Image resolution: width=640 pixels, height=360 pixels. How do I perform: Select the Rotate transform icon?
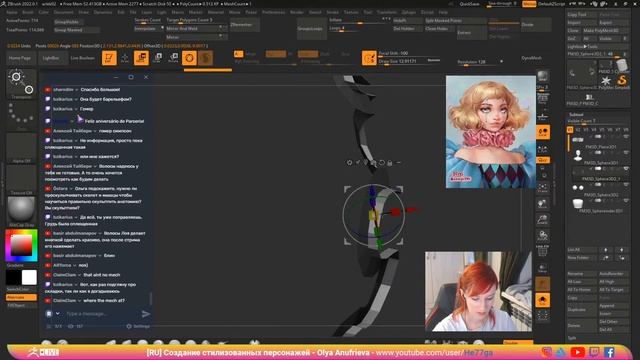coord(173,58)
